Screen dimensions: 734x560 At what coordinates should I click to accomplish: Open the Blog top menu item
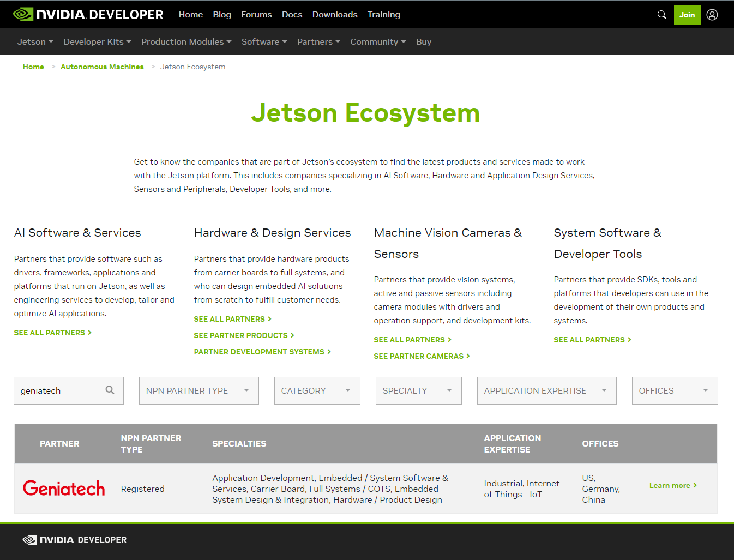[222, 15]
